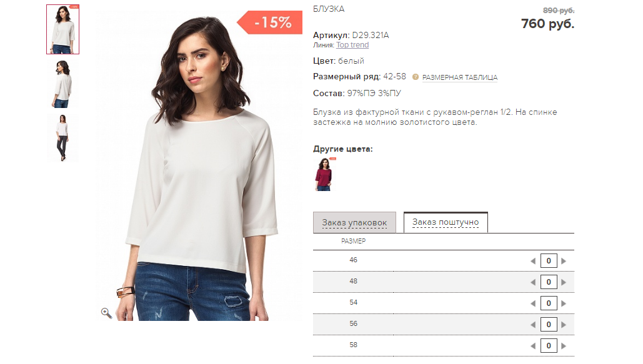Screen dimensions: 643x364
Task: Decrease quantity for size 46
Action: click(x=533, y=261)
